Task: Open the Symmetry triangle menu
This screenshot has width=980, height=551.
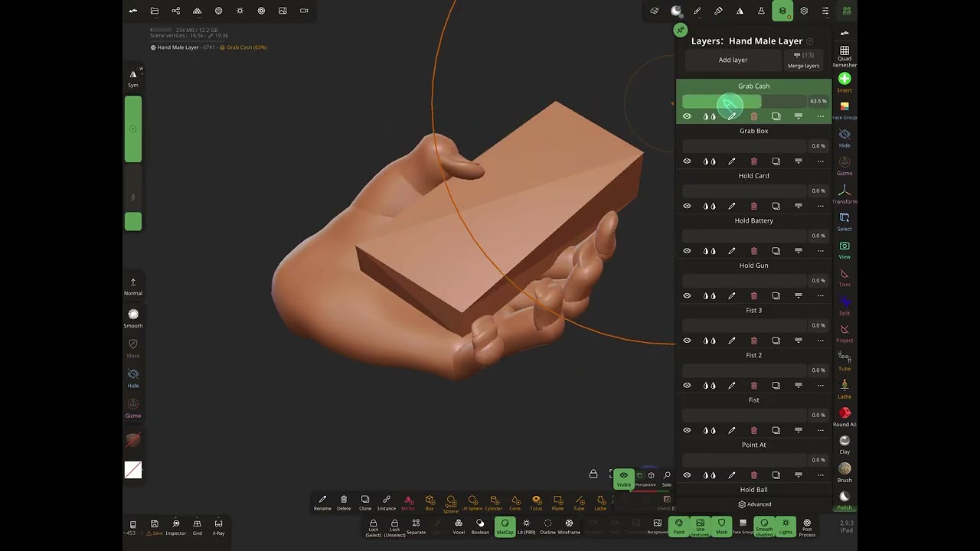Action: [740, 11]
